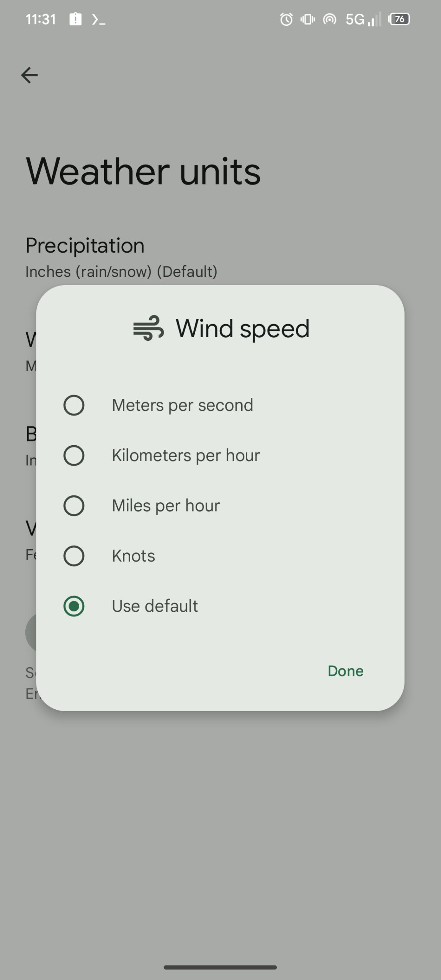Tap the status bar clock
This screenshot has width=441, height=980.
coord(41,19)
